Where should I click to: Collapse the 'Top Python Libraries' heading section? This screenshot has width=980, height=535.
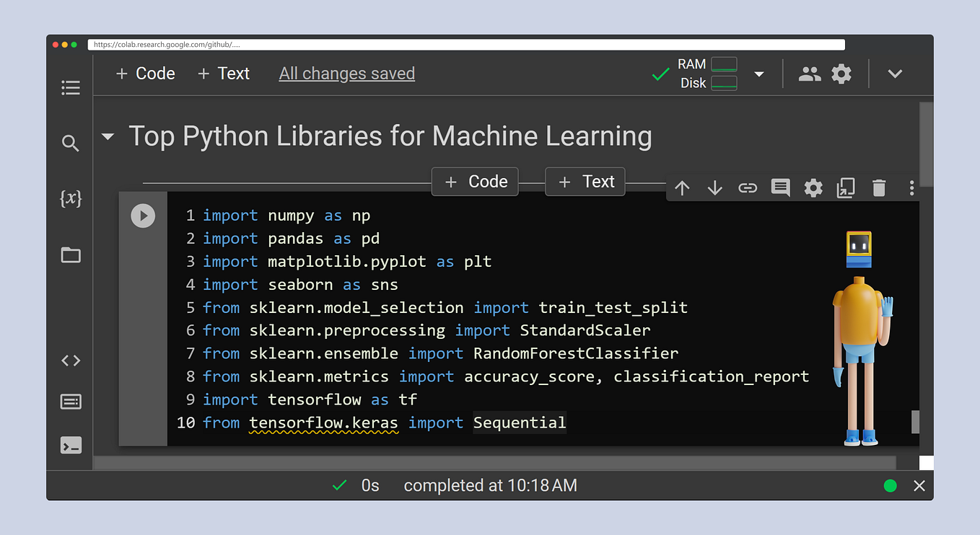107,136
